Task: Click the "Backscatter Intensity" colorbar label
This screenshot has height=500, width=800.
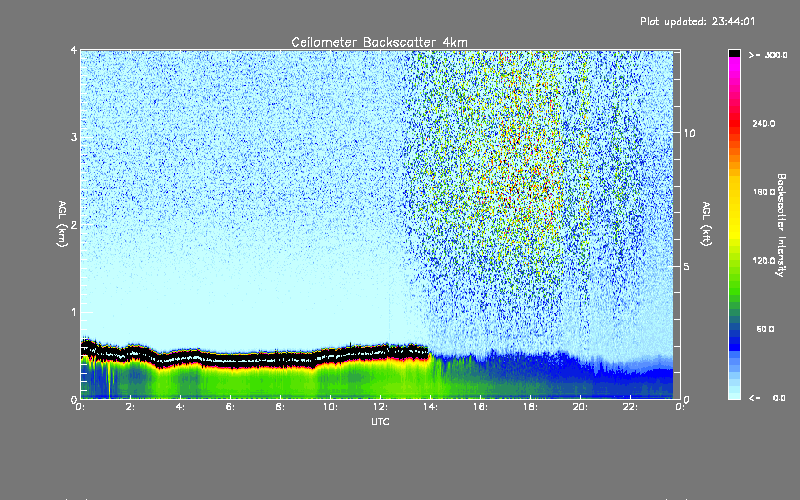Action: (781, 225)
